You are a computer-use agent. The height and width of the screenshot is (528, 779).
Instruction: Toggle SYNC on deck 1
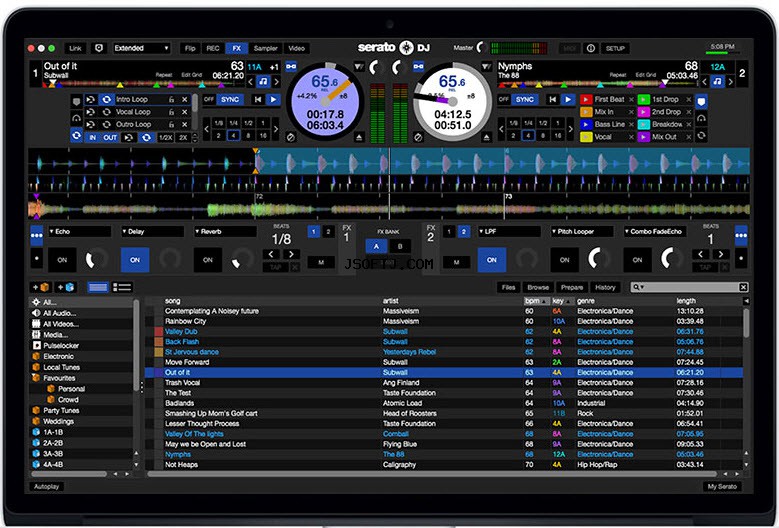[230, 99]
